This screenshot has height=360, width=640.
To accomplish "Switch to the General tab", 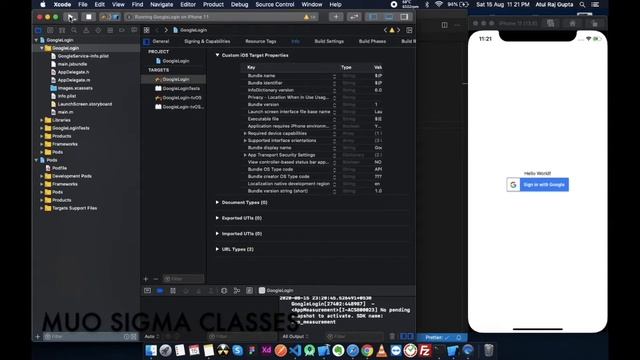I will coord(160,42).
